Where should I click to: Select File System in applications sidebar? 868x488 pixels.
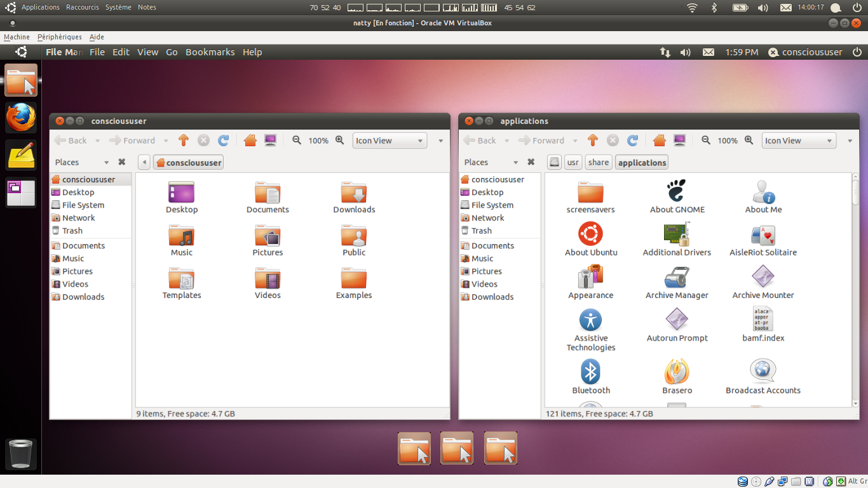(492, 205)
